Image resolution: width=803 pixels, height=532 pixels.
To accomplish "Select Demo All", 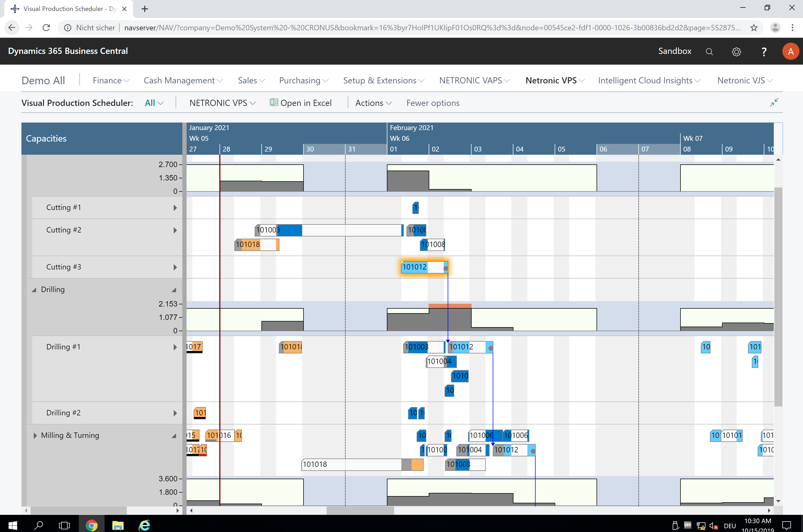I will [43, 80].
